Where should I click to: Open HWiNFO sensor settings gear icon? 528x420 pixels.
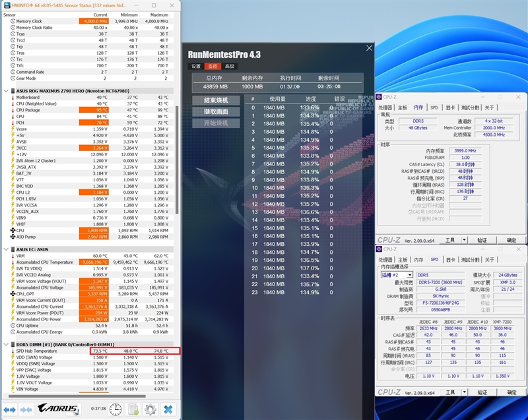tap(150, 409)
